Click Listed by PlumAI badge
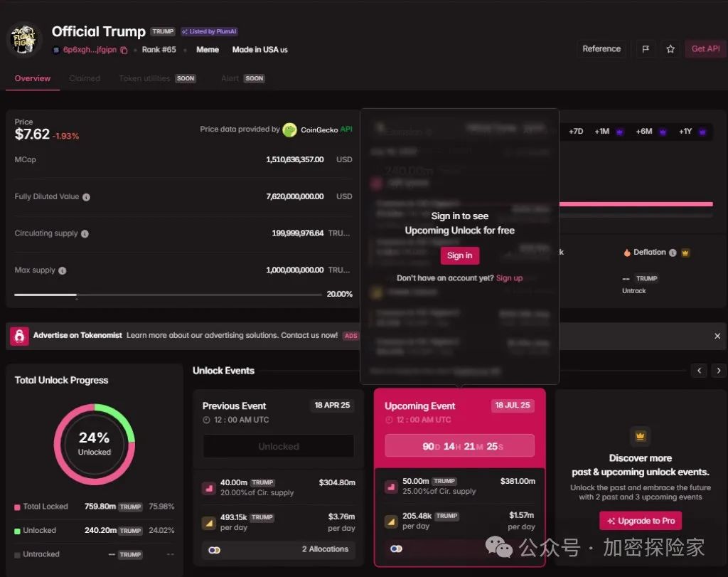 pos(210,31)
